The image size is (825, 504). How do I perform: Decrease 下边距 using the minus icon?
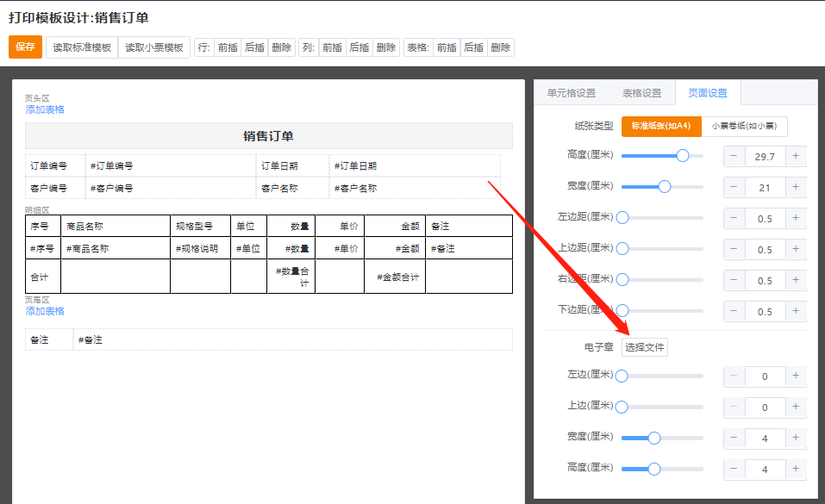click(734, 312)
